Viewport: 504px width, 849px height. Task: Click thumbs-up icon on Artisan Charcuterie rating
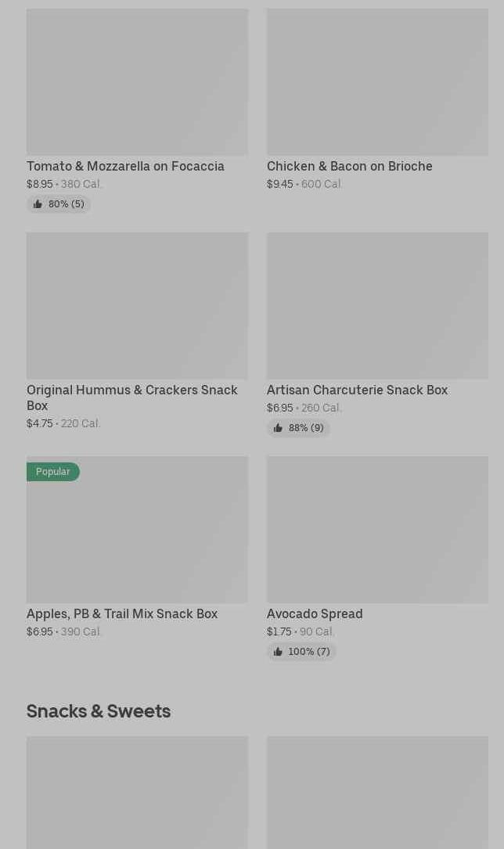(x=278, y=428)
